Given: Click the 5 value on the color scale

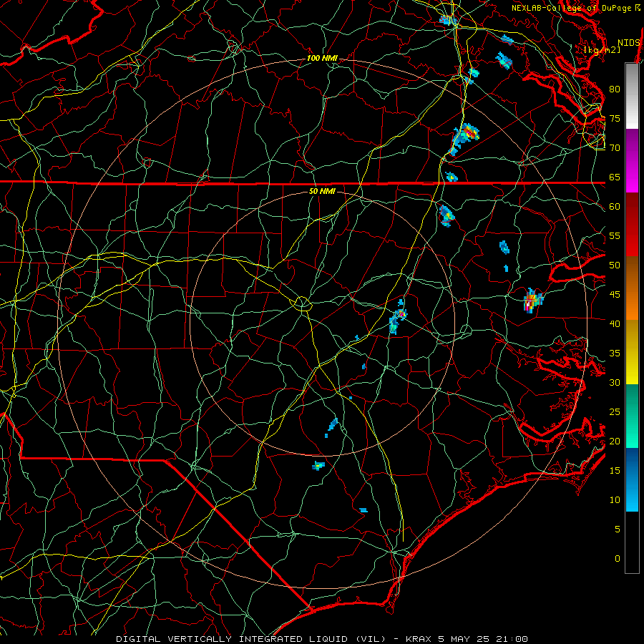Looking at the screenshot, I should pyautogui.click(x=618, y=530).
